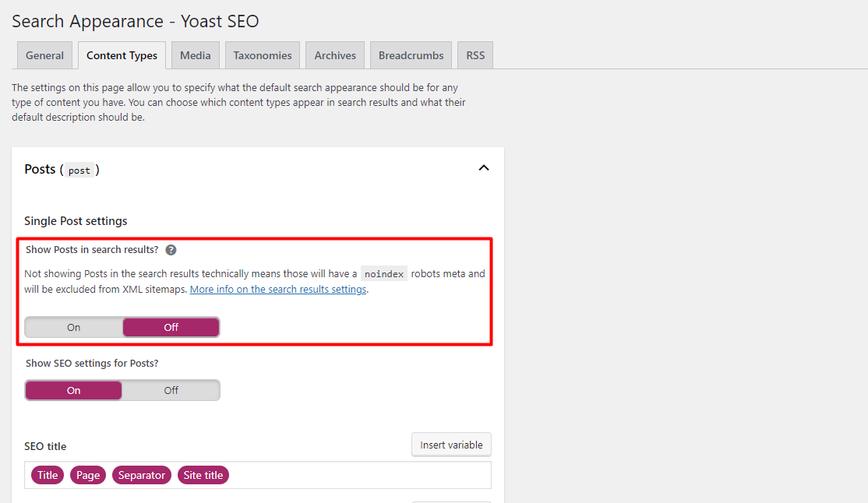Disable SEO settings for Posts
The image size is (868, 503).
pyautogui.click(x=171, y=389)
